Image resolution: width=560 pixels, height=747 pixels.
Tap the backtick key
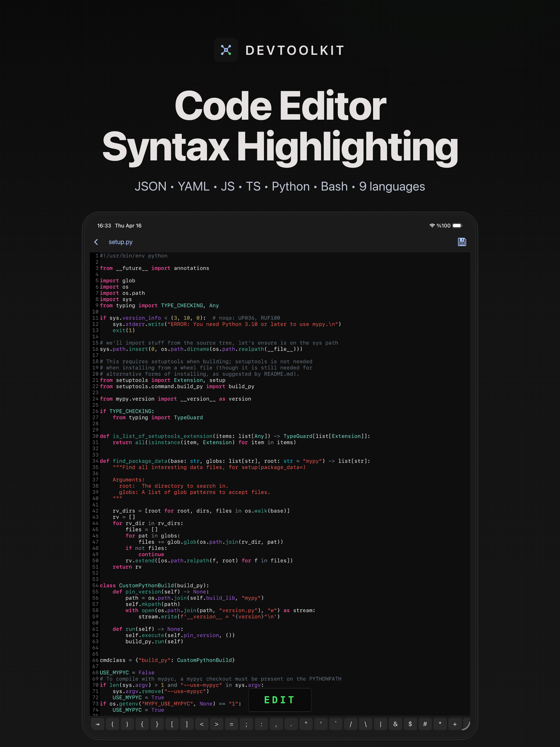pos(336,724)
